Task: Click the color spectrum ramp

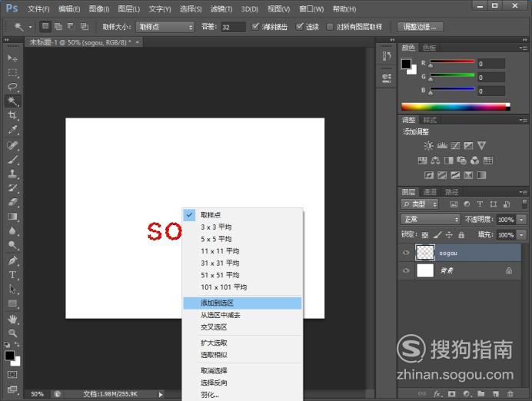Action: pyautogui.click(x=455, y=107)
